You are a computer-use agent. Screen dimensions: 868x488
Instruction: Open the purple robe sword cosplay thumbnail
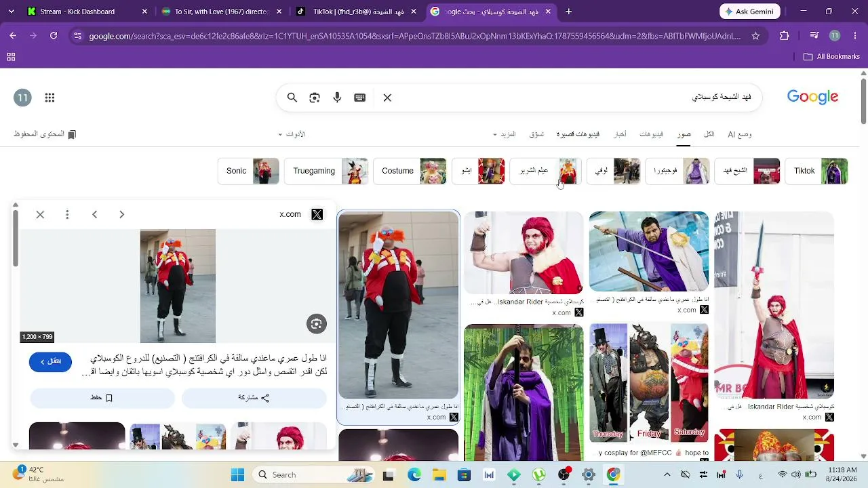(x=649, y=251)
